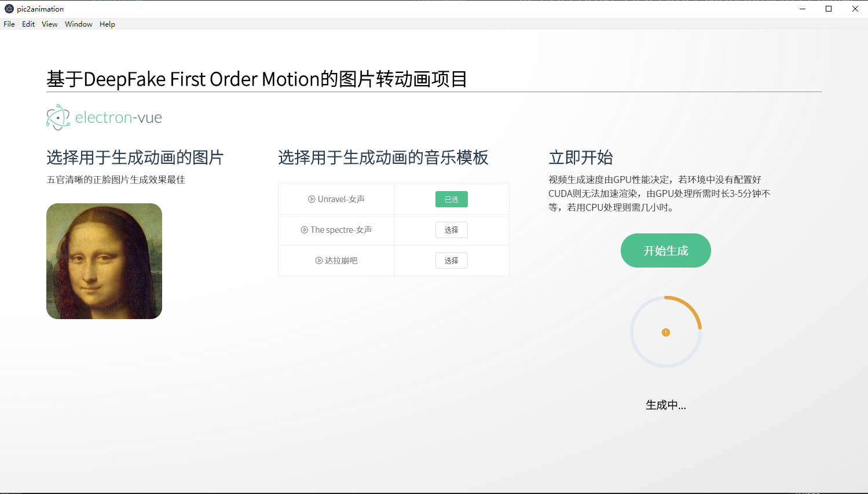
Task: Open the Edit menu
Action: (28, 24)
